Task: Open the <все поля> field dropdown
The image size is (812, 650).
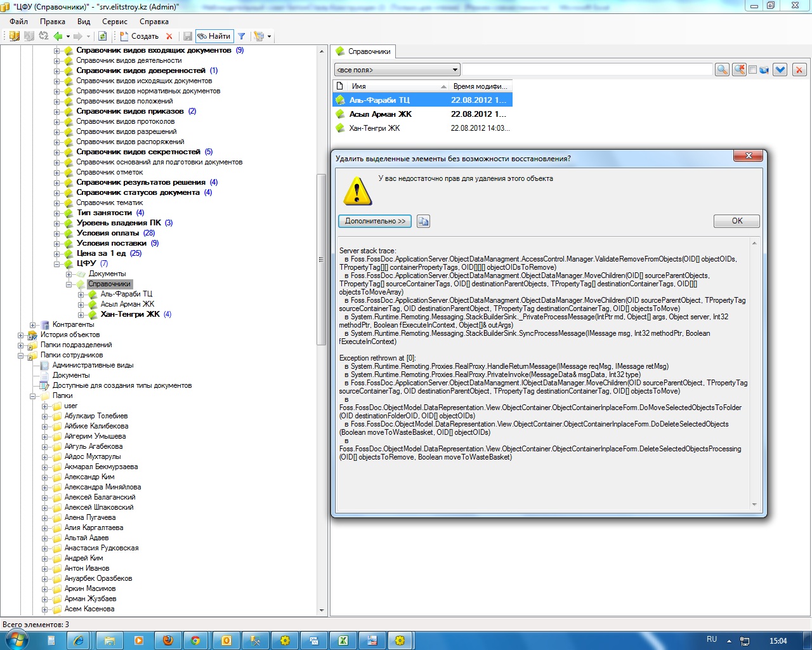Action: [397, 70]
